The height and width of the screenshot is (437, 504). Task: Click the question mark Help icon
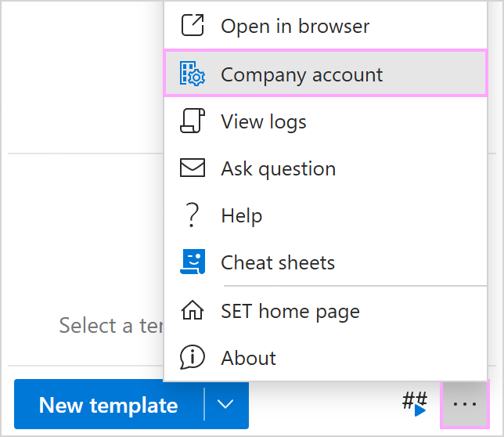click(193, 215)
